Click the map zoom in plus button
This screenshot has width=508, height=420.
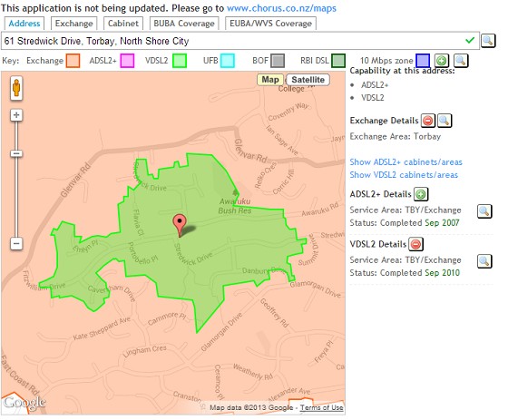pyautogui.click(x=16, y=115)
